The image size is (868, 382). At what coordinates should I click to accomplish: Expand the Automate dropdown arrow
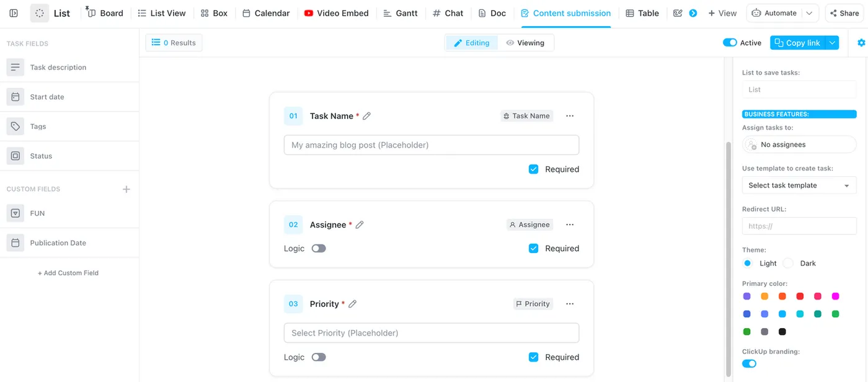[x=809, y=13]
